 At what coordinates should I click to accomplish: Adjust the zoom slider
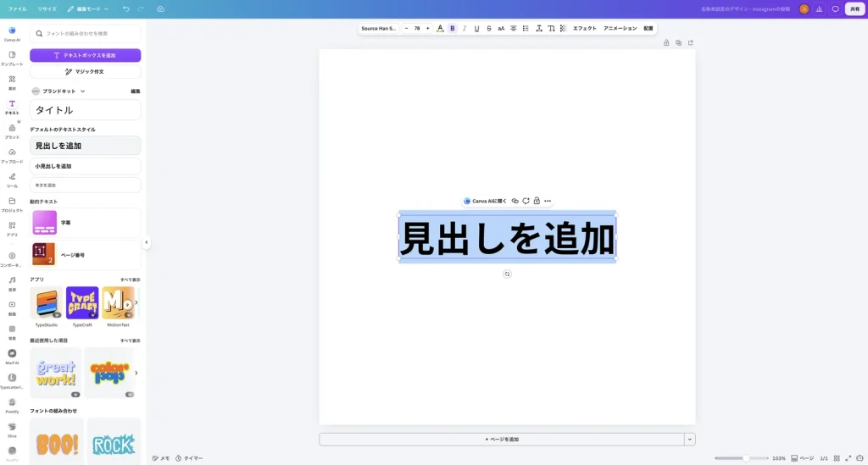pos(742,458)
